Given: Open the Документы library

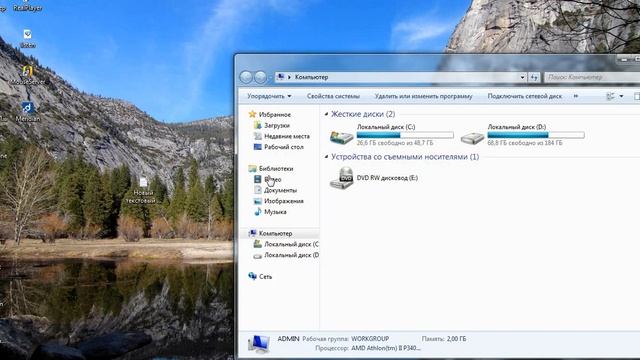Looking at the screenshot, I should [x=276, y=190].
